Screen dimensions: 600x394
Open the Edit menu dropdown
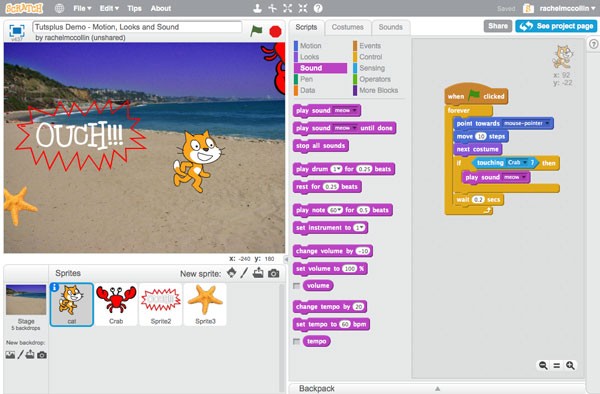click(x=109, y=8)
